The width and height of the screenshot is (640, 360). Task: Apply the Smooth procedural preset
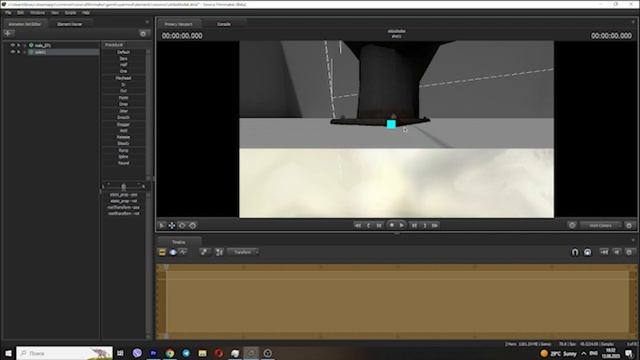123,118
